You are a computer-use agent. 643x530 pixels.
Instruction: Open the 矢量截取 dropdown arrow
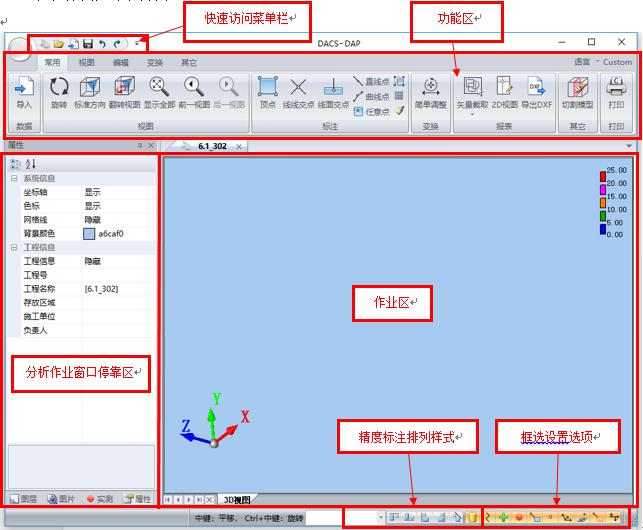click(x=471, y=114)
